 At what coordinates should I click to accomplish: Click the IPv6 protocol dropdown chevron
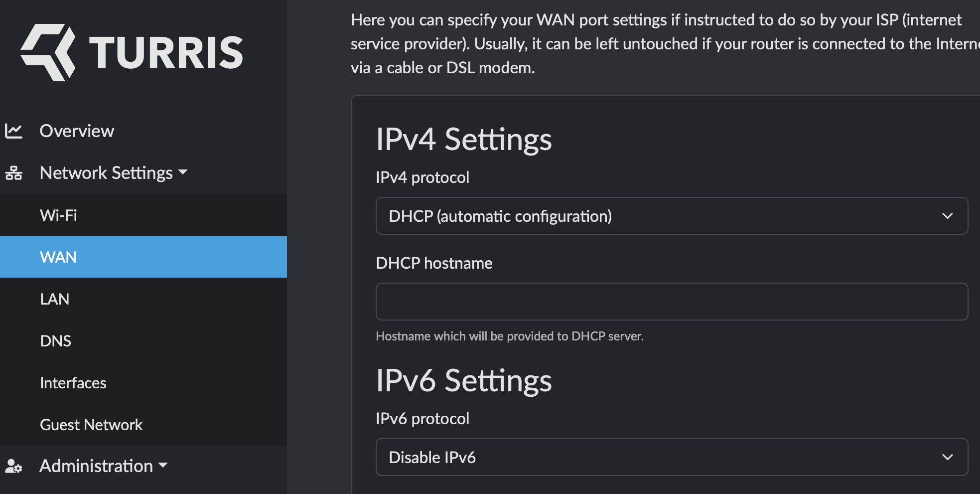point(948,457)
